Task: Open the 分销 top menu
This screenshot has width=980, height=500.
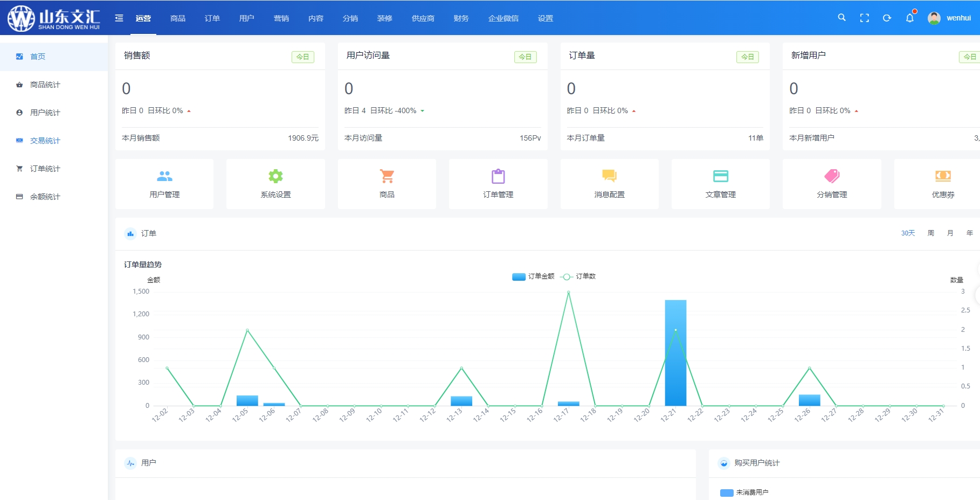Action: 350,18
